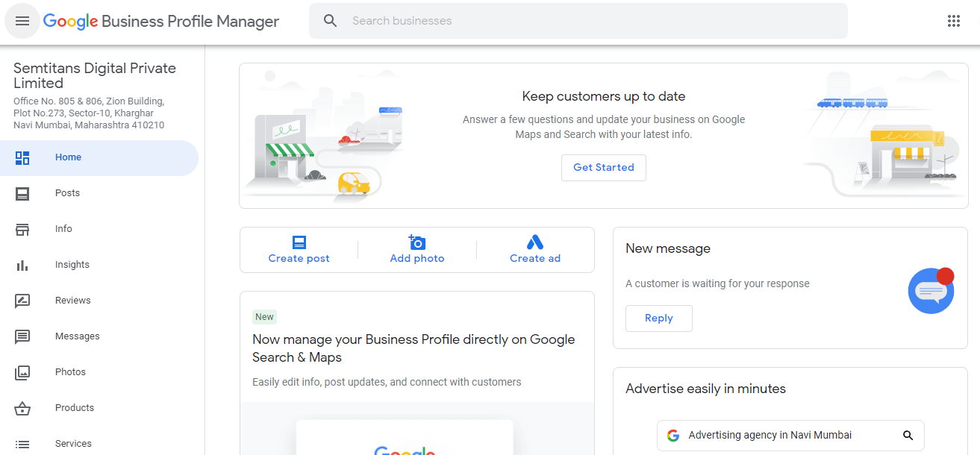Open Insights bar chart icon
This screenshot has width=980, height=455.
(22, 265)
